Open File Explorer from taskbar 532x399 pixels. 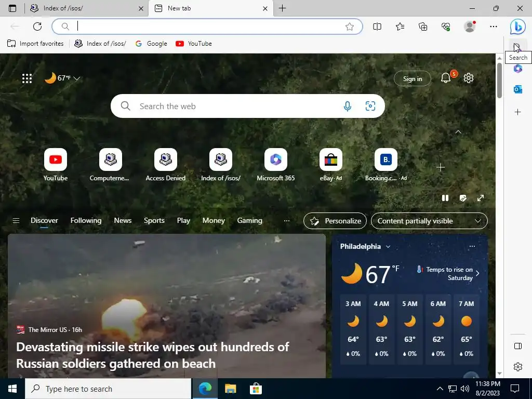click(230, 389)
